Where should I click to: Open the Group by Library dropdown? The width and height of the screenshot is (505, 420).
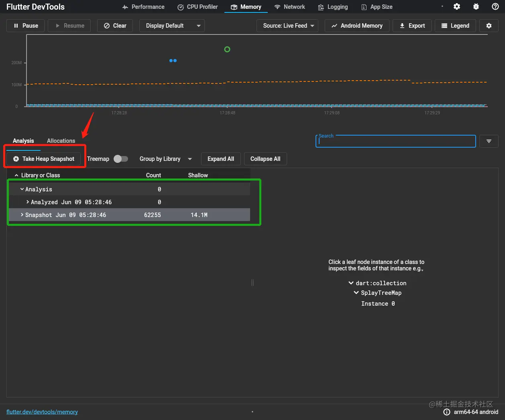point(166,159)
